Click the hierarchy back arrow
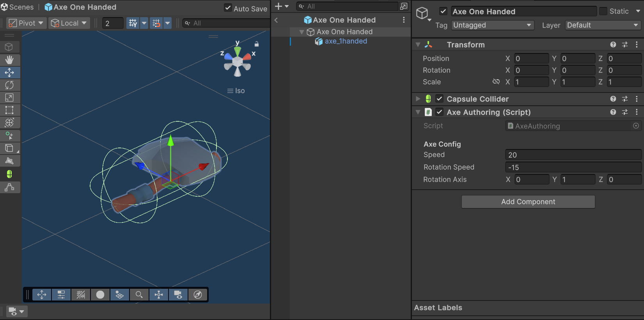Viewport: 644px width, 320px height. point(276,20)
